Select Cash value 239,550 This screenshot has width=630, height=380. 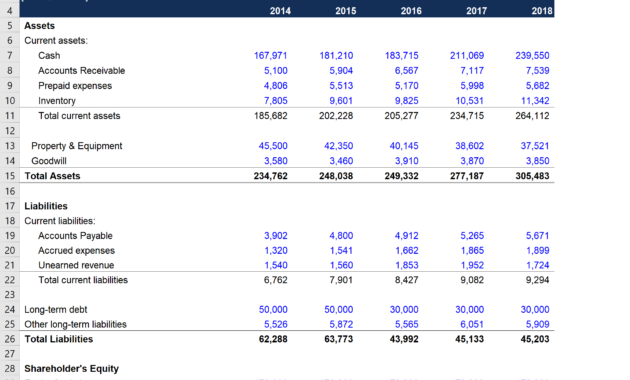(532, 55)
